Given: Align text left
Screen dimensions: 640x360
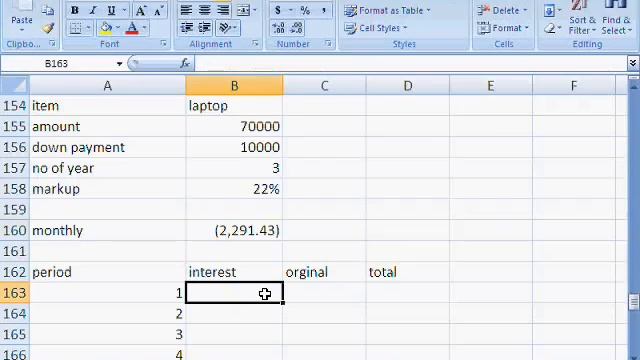Looking at the screenshot, I should pos(186,10).
